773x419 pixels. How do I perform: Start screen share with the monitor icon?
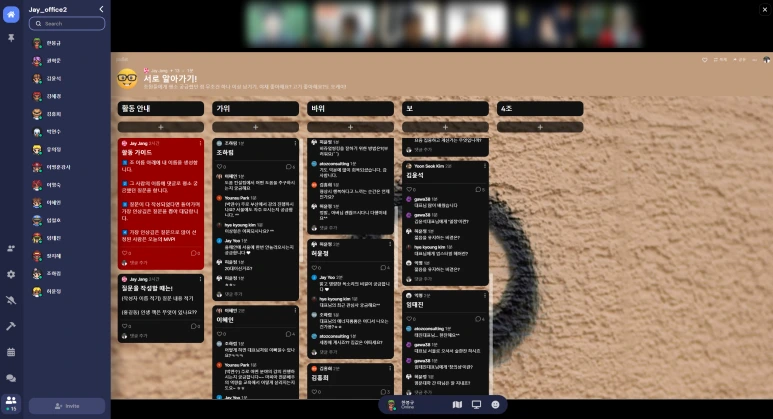(x=476, y=405)
